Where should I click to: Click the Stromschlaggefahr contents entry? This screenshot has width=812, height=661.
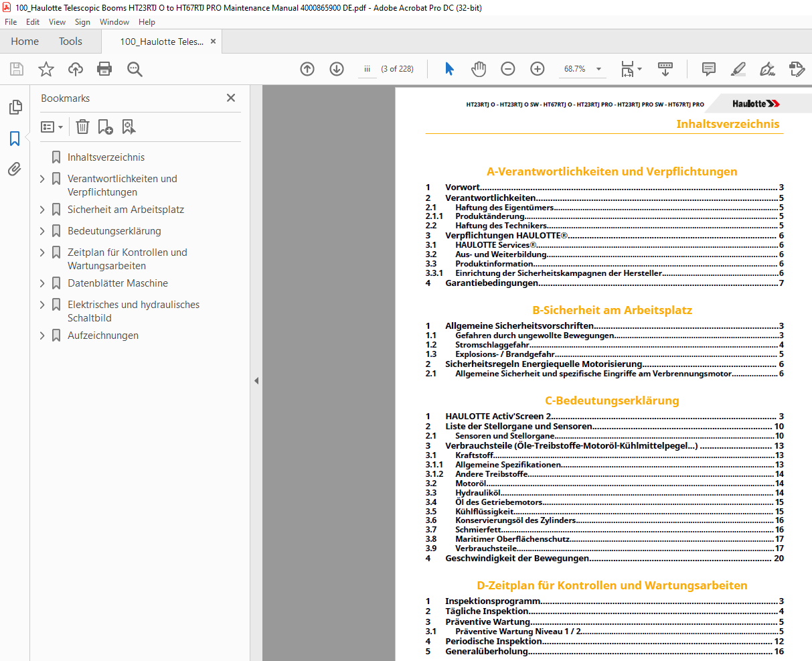pyautogui.click(x=604, y=345)
